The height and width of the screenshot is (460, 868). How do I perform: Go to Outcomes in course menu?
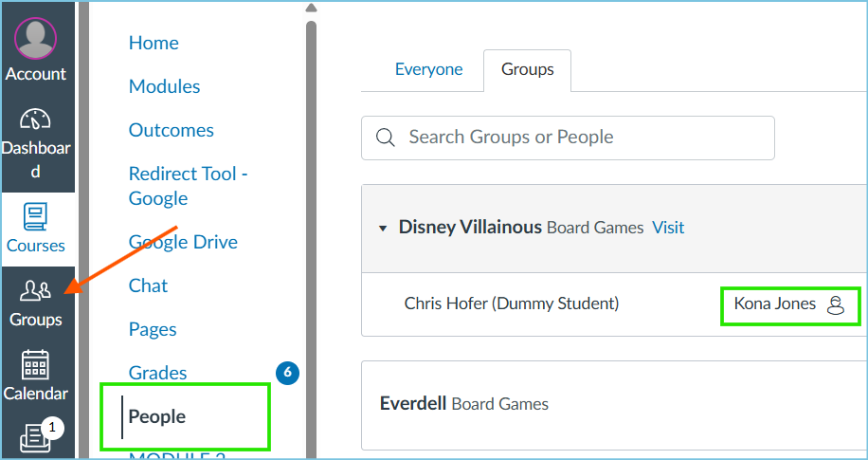[171, 130]
